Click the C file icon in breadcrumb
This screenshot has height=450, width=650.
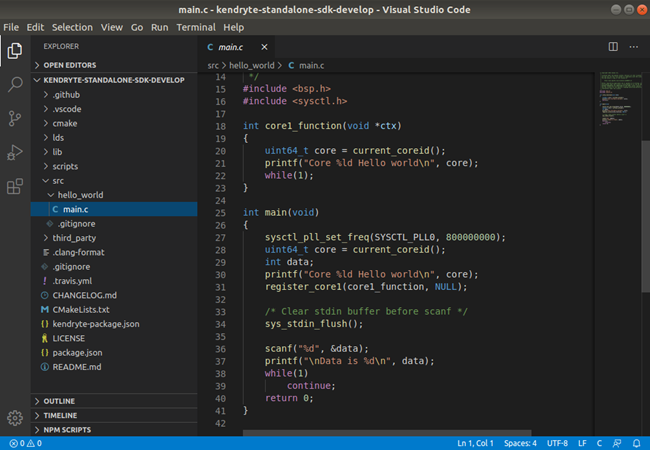(x=291, y=65)
